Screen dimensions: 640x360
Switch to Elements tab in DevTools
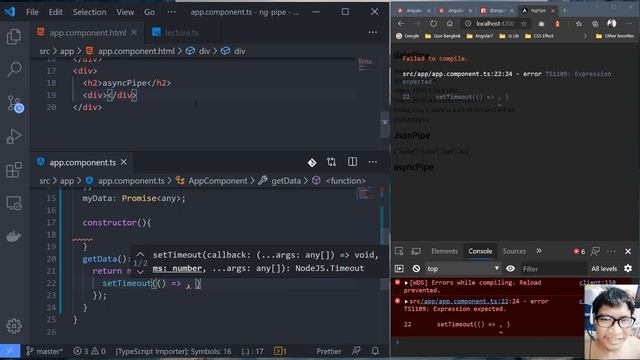pos(444,251)
